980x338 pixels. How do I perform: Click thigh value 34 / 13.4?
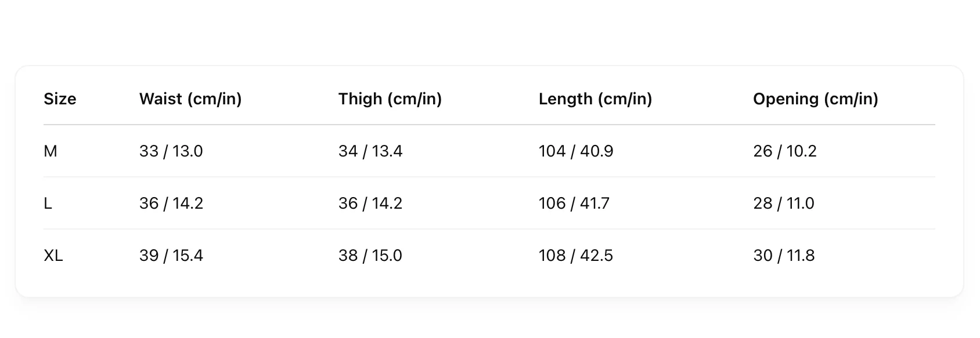(370, 151)
